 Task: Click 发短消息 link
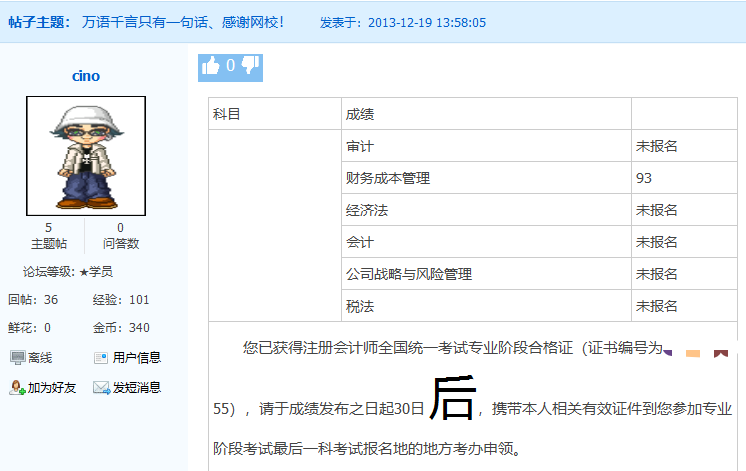click(x=137, y=388)
